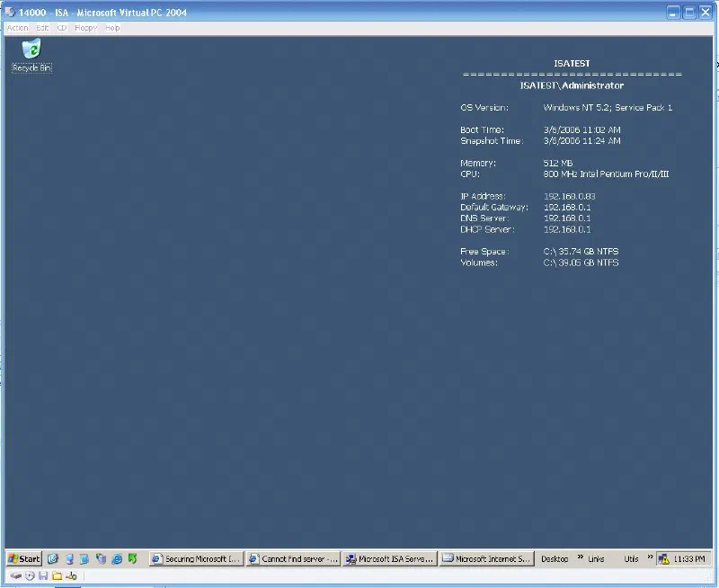
Task: Click the hard disk status icon in Virtual PC
Action: pyautogui.click(x=16, y=575)
